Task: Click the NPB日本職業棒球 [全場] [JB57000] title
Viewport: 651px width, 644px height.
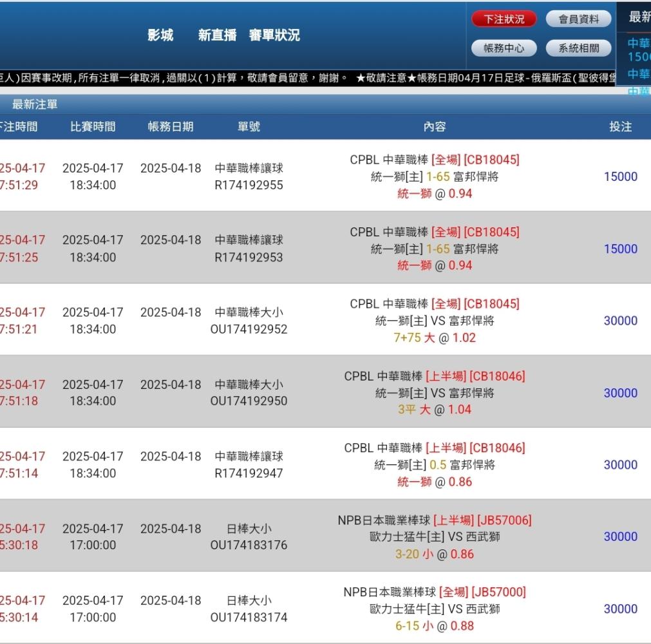Action: 434,592
